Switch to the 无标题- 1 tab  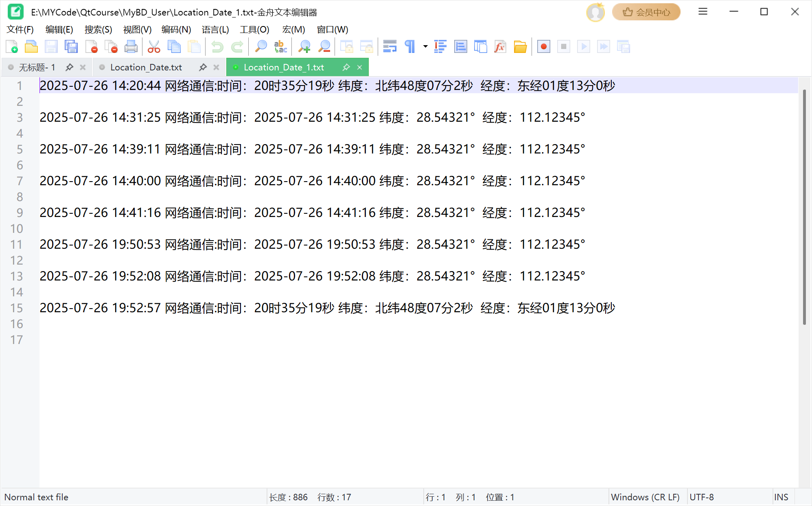coord(37,67)
